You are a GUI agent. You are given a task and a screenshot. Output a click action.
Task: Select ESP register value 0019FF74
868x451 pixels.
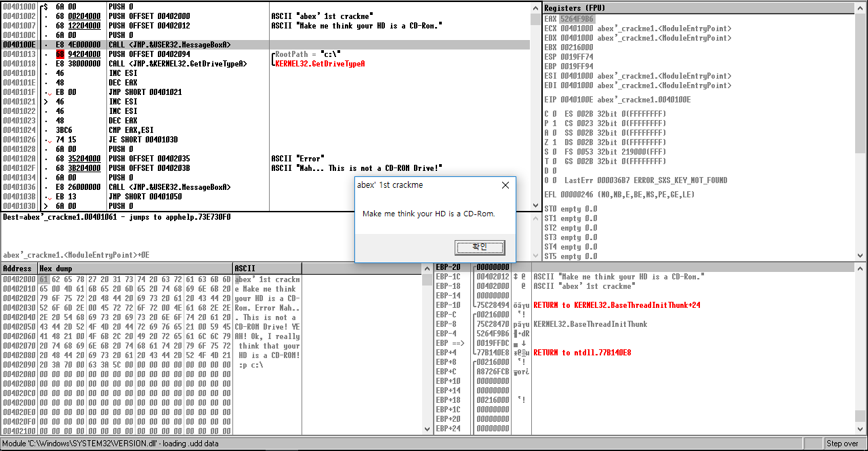tap(577, 57)
